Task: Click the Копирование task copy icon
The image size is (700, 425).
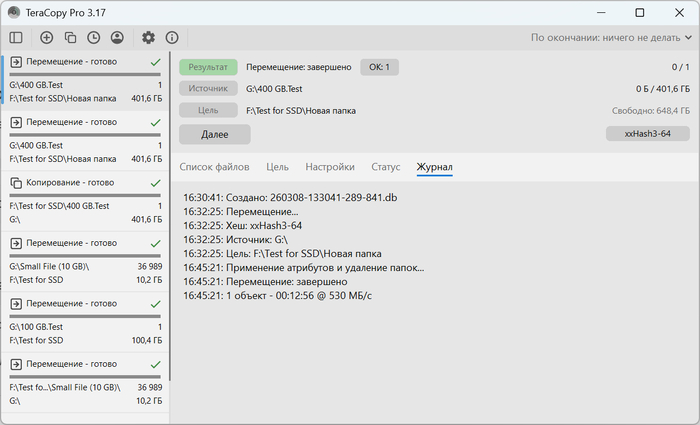Action: pos(17,183)
